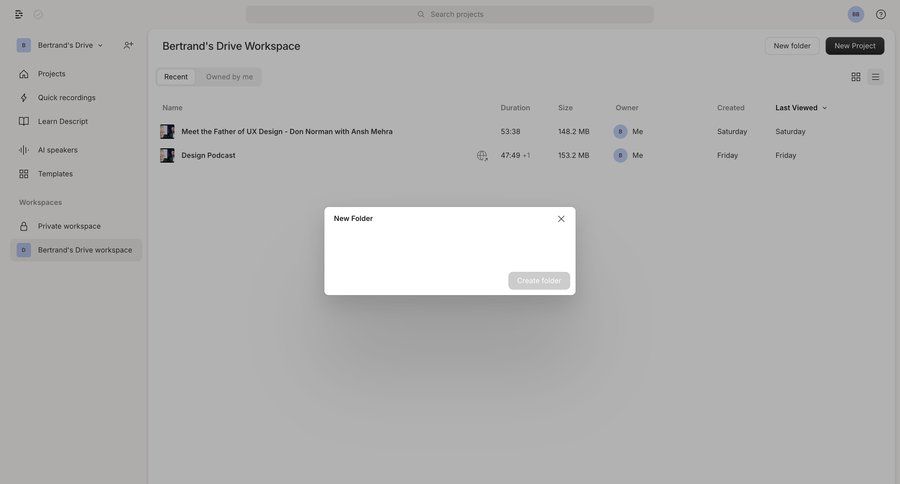The width and height of the screenshot is (900, 484).
Task: Click the 53:38 duration value
Action: pos(510,131)
